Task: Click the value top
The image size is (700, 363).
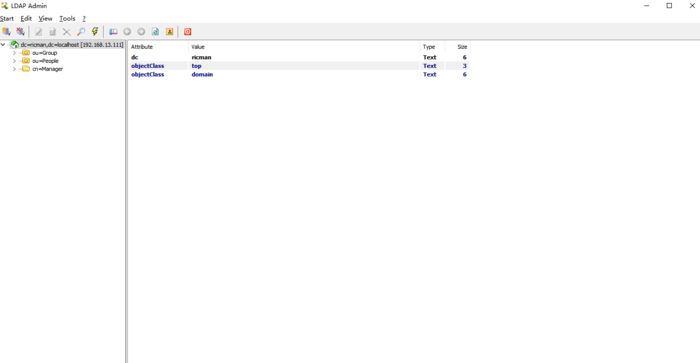Action: [x=196, y=66]
